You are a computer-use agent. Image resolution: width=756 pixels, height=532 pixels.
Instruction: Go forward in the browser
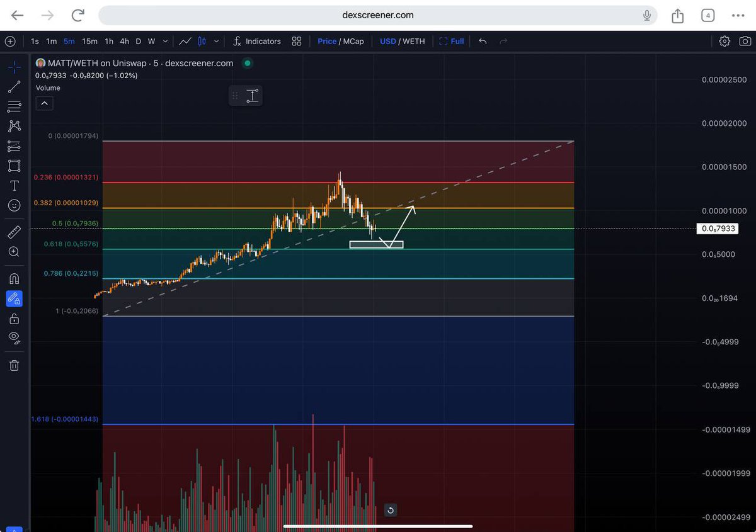48,15
